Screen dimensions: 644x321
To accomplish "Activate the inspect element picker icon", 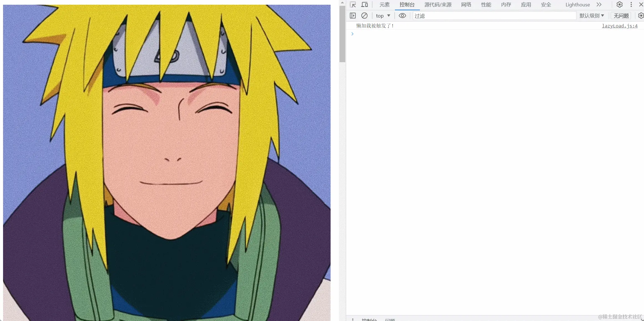I will (353, 5).
